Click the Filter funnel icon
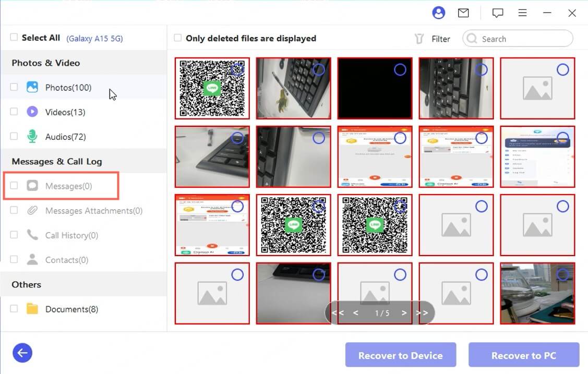Image resolution: width=588 pixels, height=374 pixels. click(419, 39)
